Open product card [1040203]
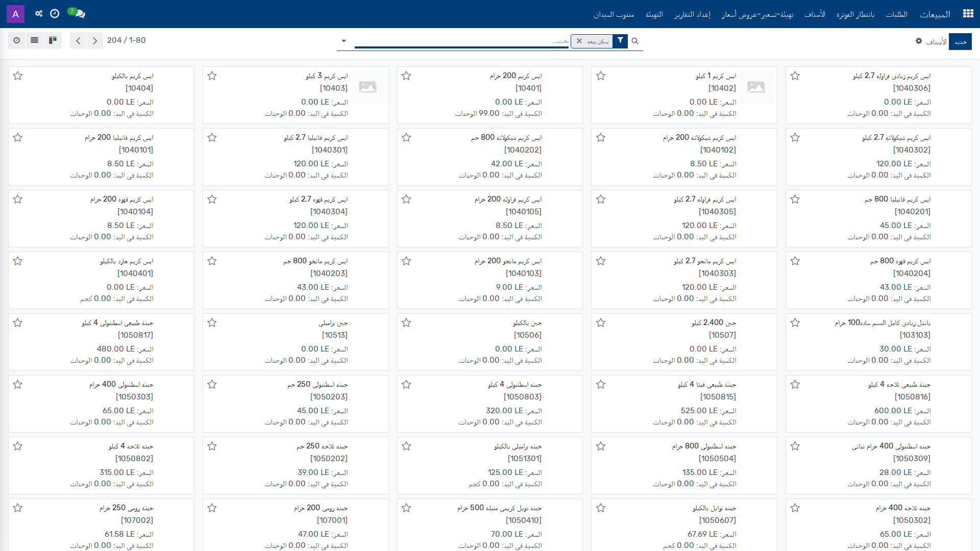980x551 pixels. click(x=296, y=280)
